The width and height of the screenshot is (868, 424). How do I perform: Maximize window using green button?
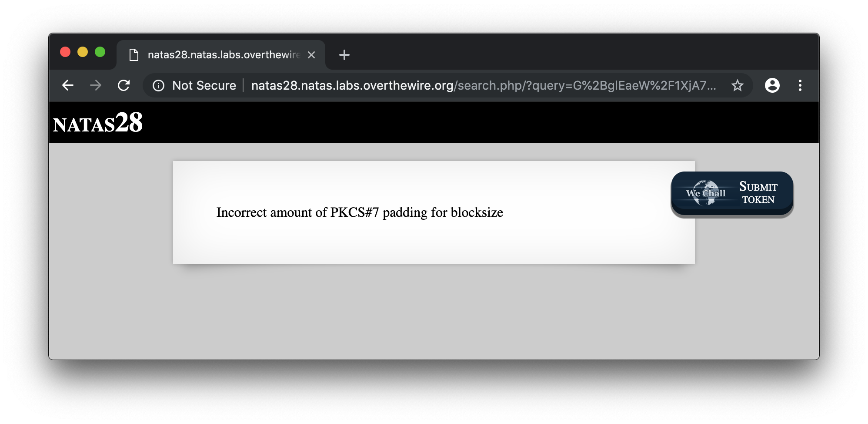point(100,52)
